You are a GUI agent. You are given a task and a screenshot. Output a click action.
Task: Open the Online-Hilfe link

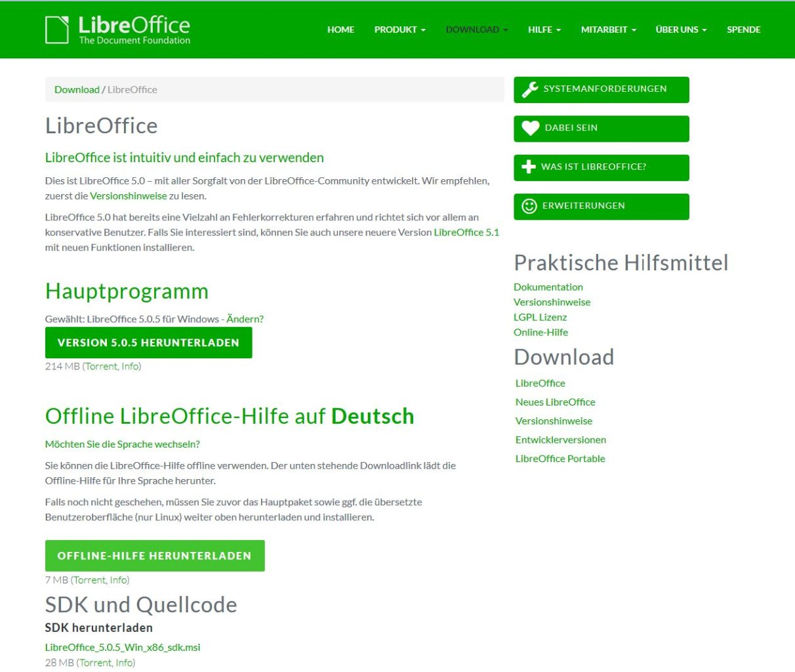click(x=541, y=332)
